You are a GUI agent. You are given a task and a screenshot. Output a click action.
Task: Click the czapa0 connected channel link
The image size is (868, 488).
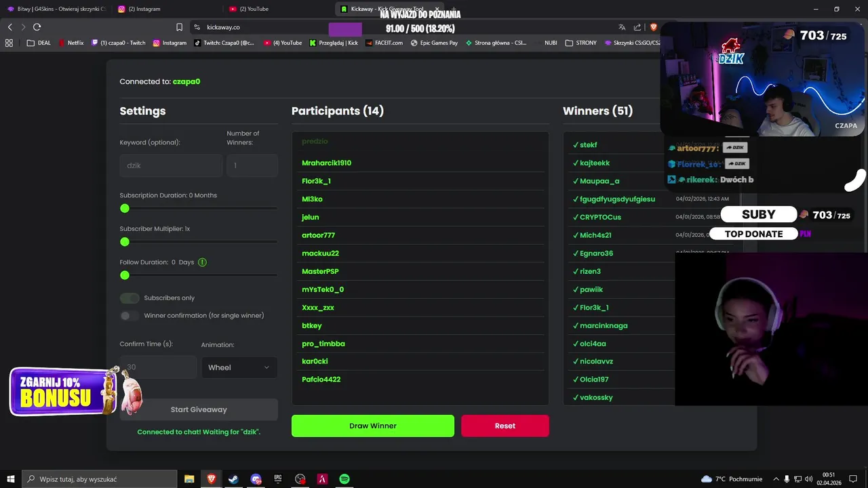point(186,81)
